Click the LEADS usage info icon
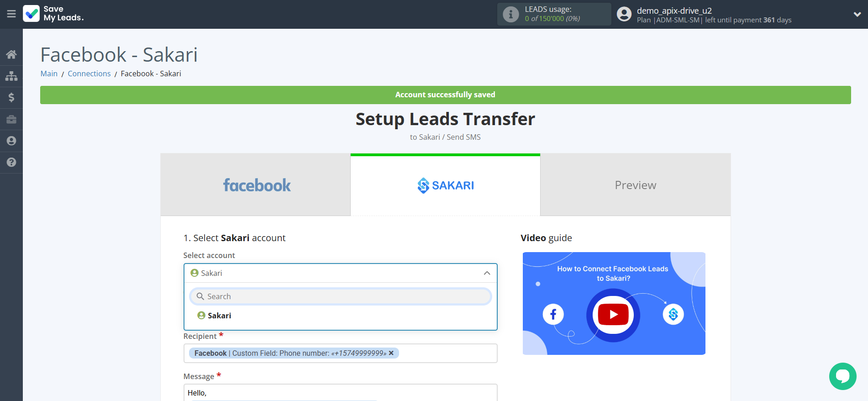The width and height of the screenshot is (868, 401). click(510, 15)
